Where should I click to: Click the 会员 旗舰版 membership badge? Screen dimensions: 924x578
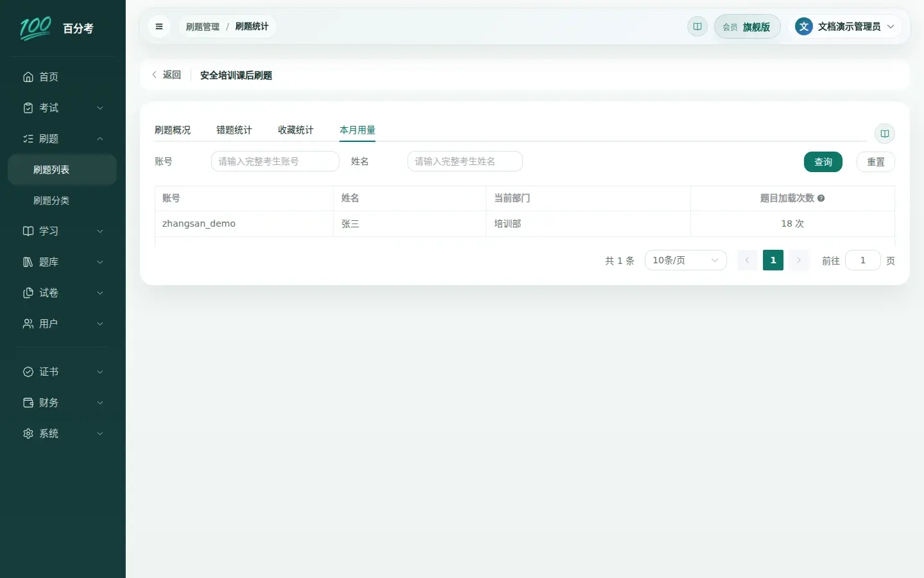click(x=747, y=26)
